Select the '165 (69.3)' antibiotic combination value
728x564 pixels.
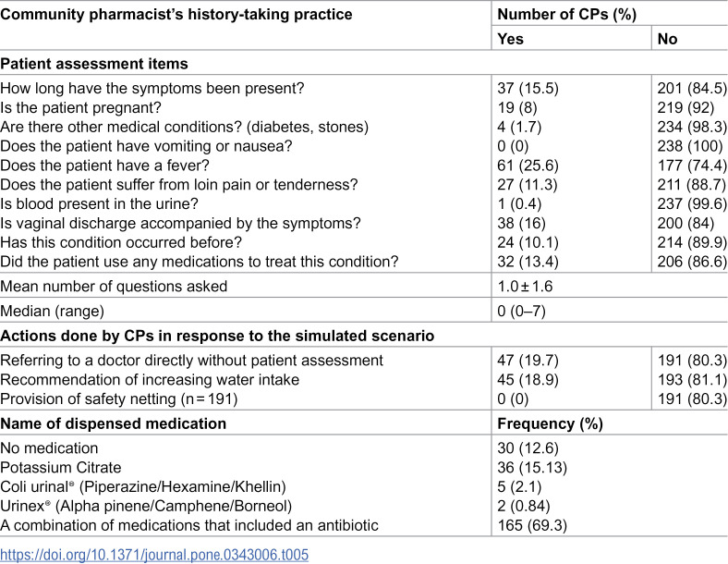pyautogui.click(x=532, y=525)
